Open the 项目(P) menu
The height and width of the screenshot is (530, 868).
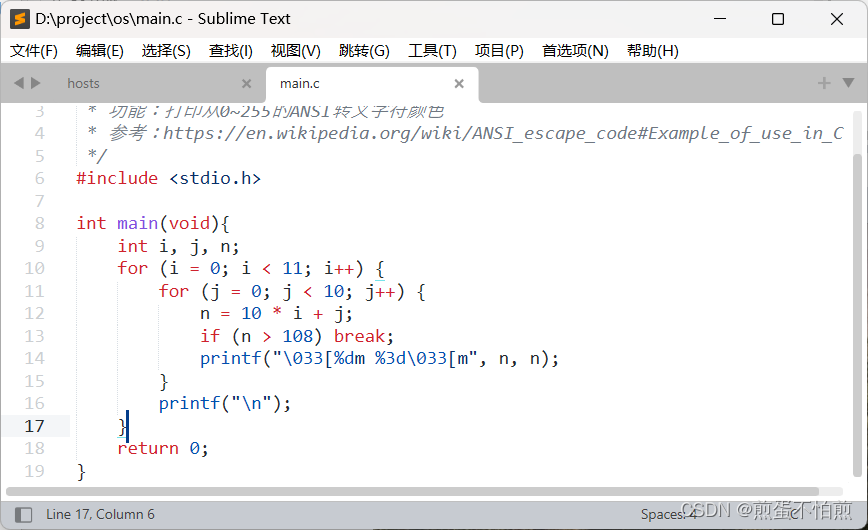499,51
